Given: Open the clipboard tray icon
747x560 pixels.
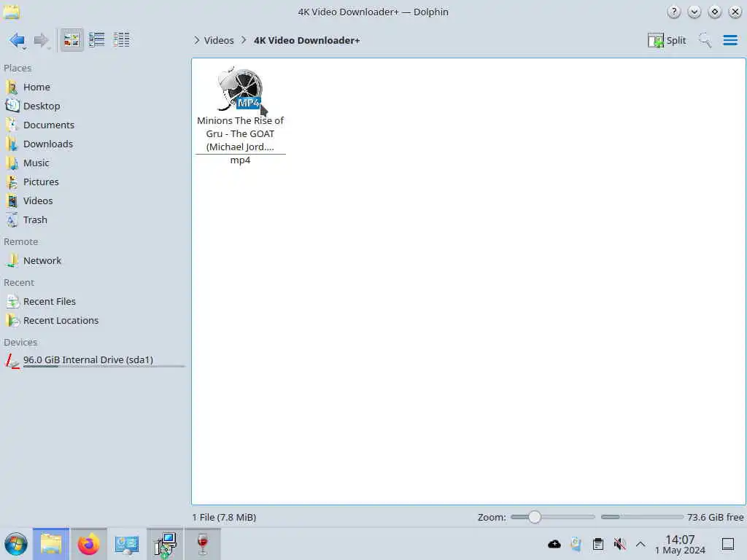Looking at the screenshot, I should pyautogui.click(x=598, y=544).
